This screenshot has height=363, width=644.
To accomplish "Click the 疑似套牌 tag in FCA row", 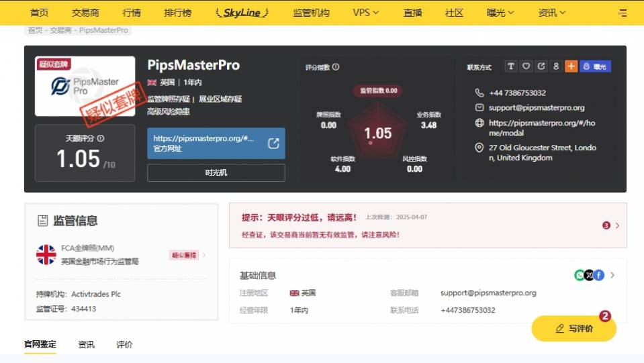I will pyautogui.click(x=184, y=255).
